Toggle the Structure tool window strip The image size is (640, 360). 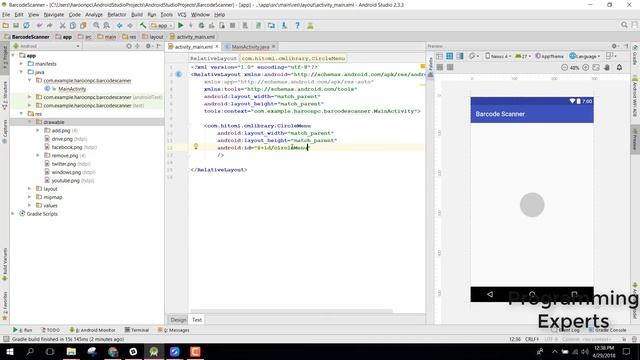point(5,96)
